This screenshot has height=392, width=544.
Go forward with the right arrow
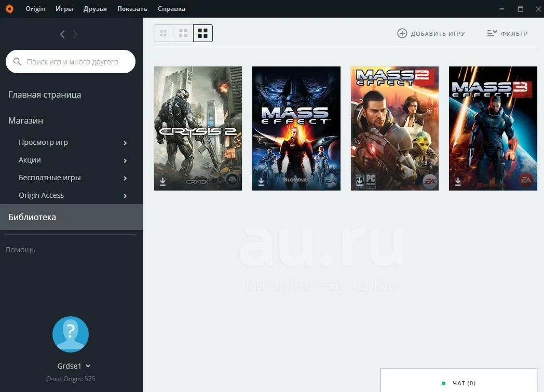click(75, 34)
